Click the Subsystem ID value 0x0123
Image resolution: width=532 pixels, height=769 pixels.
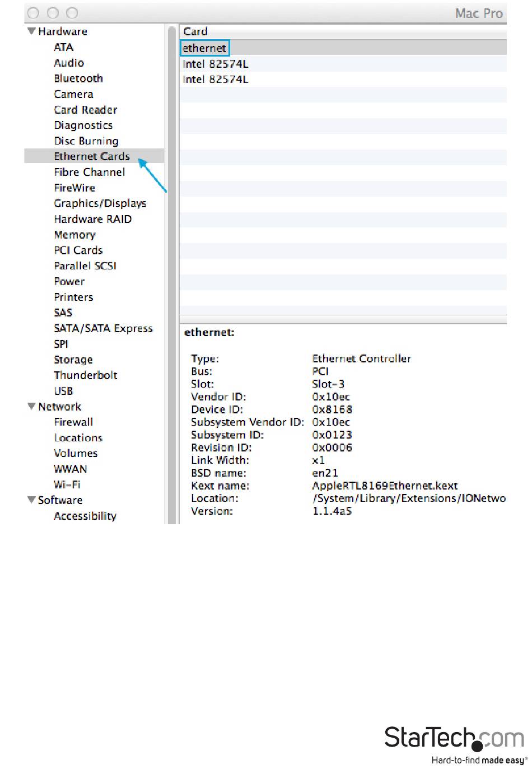pos(332,435)
